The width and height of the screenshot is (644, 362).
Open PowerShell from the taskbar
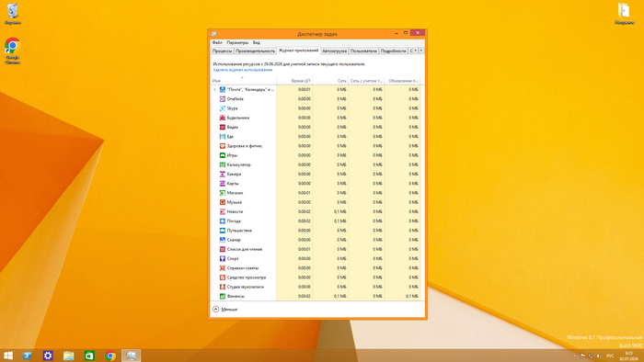28,356
